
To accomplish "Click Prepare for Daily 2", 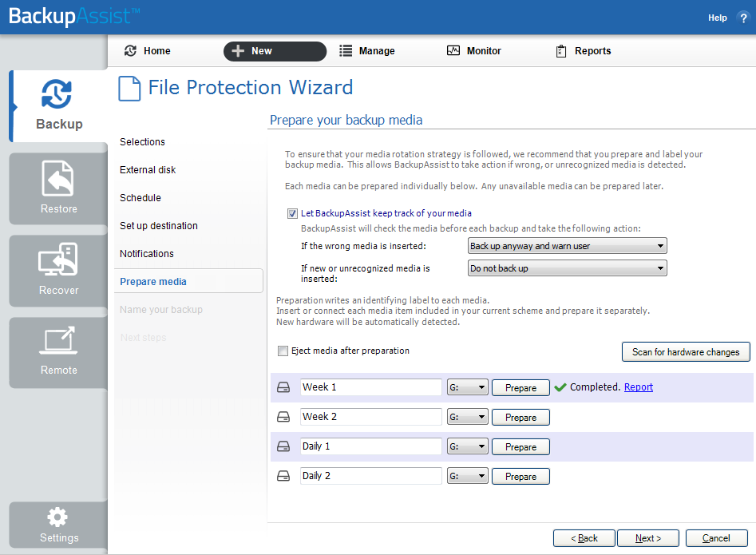I will (520, 477).
